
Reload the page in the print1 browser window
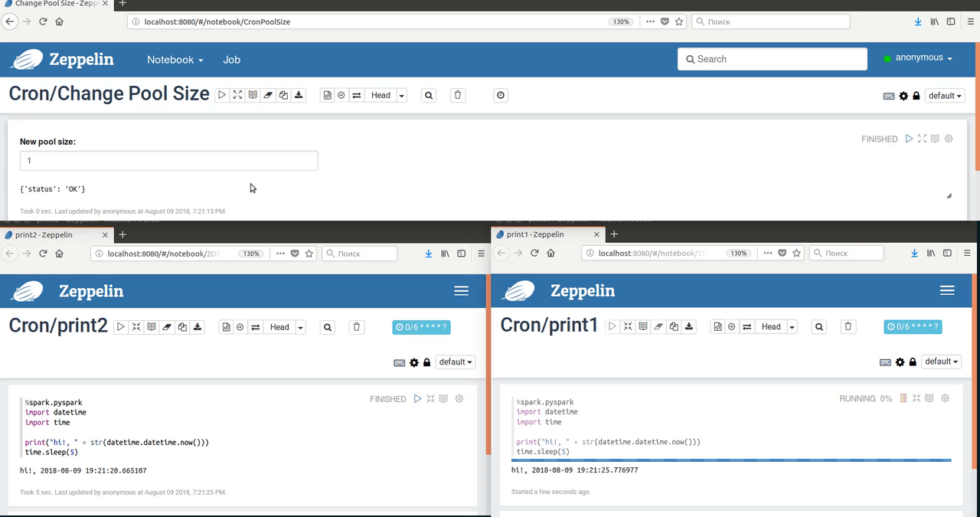coord(534,253)
